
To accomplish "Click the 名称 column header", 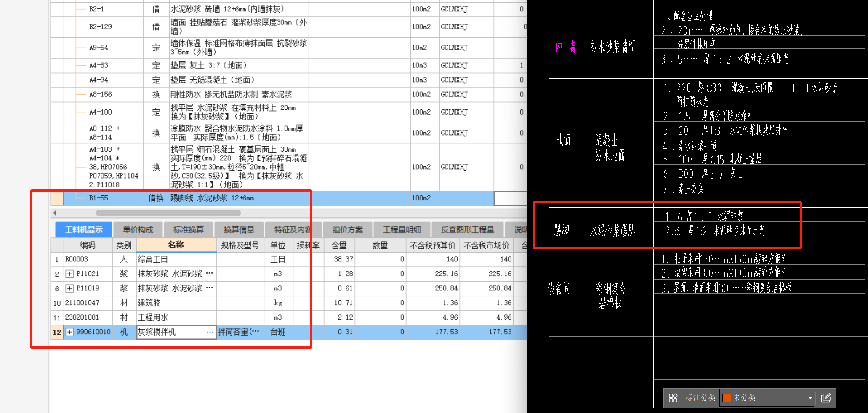I will [176, 245].
